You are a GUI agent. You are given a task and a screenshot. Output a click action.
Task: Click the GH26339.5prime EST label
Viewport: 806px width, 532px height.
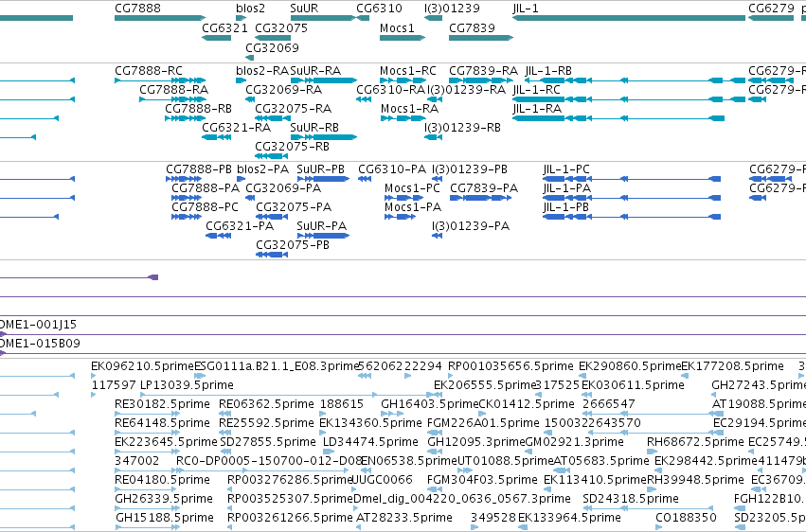pyautogui.click(x=164, y=499)
